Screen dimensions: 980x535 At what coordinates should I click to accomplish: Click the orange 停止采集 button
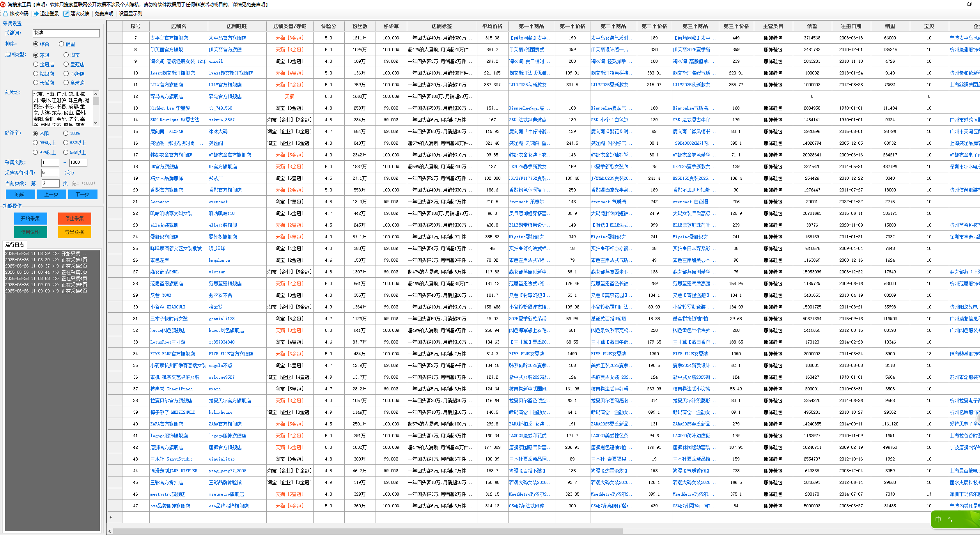point(74,218)
